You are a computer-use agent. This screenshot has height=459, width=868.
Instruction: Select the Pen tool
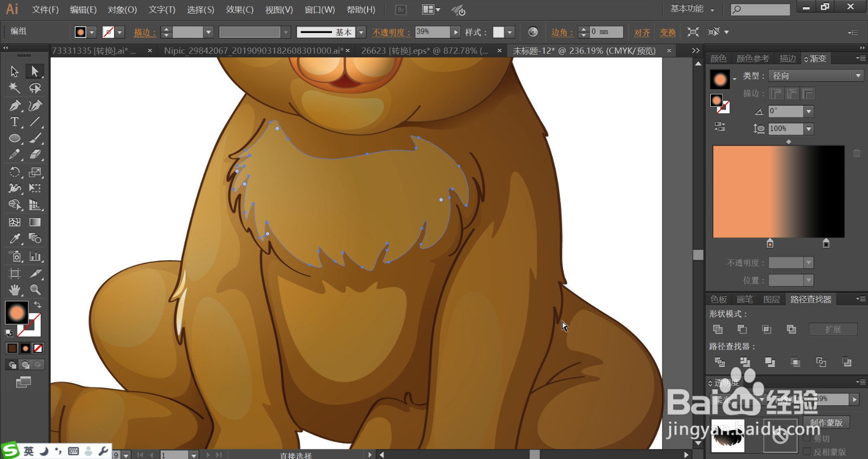coord(15,105)
